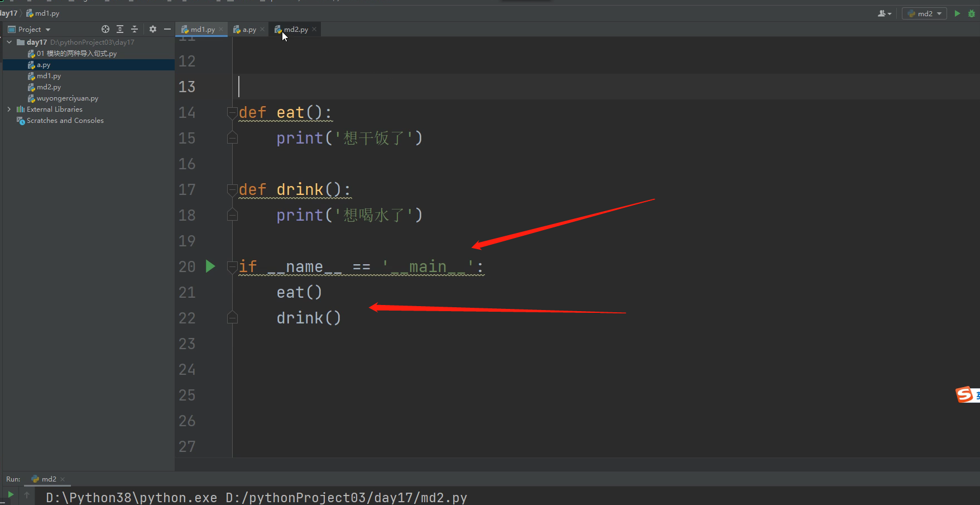Click fold end marker on line 18
Image resolution: width=980 pixels, height=505 pixels.
pos(232,215)
